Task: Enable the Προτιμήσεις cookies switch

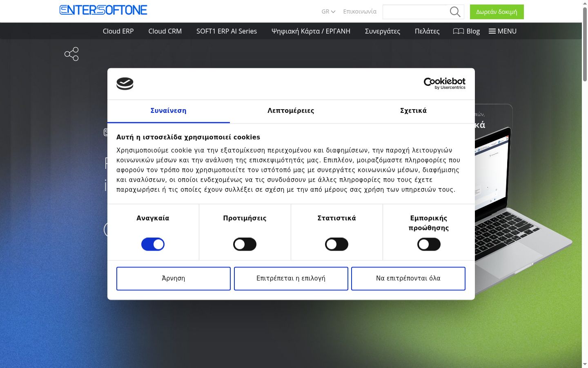Action: 245,245
